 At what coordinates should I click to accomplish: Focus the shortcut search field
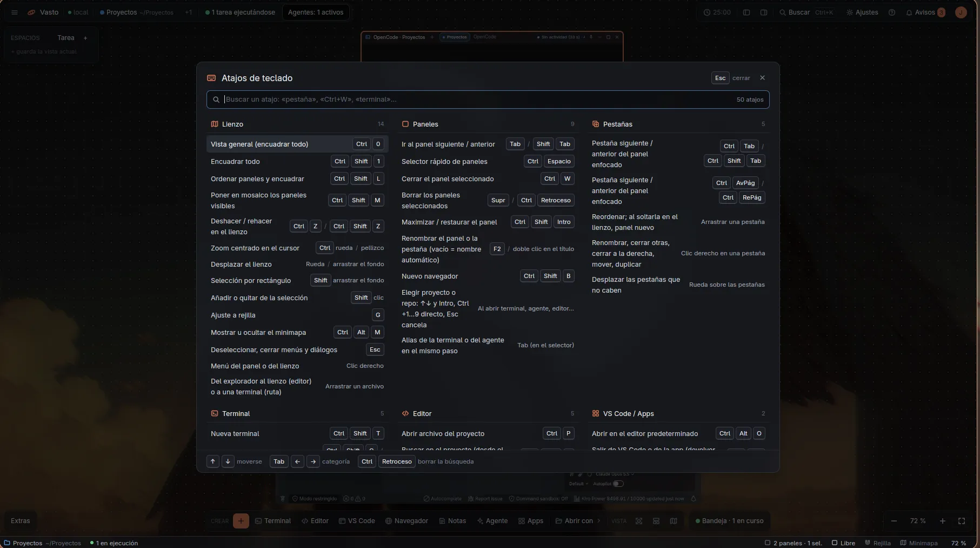(488, 100)
